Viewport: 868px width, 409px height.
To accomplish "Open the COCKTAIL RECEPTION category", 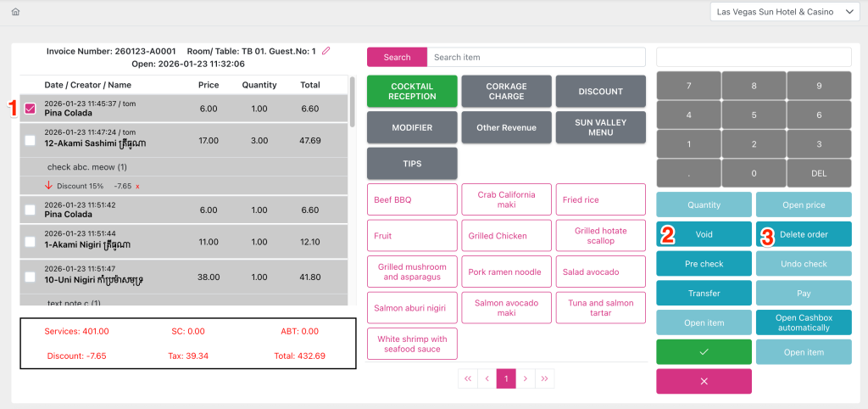I will pyautogui.click(x=412, y=92).
